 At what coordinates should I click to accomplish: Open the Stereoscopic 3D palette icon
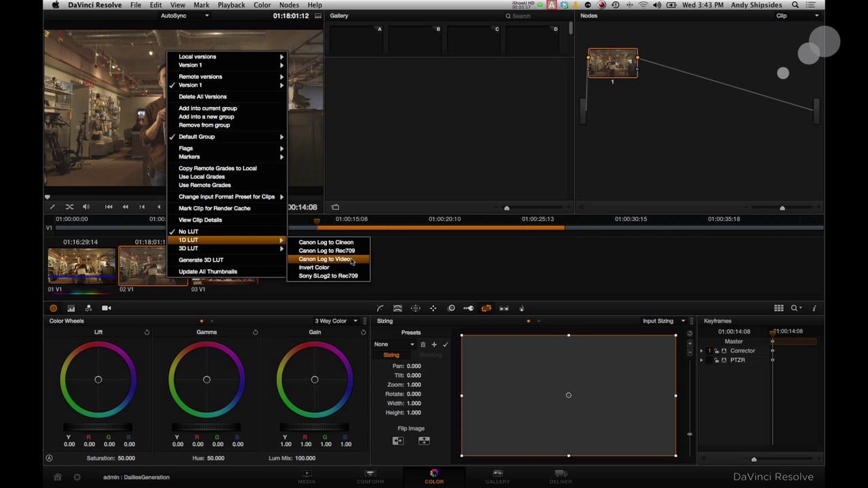tap(504, 308)
